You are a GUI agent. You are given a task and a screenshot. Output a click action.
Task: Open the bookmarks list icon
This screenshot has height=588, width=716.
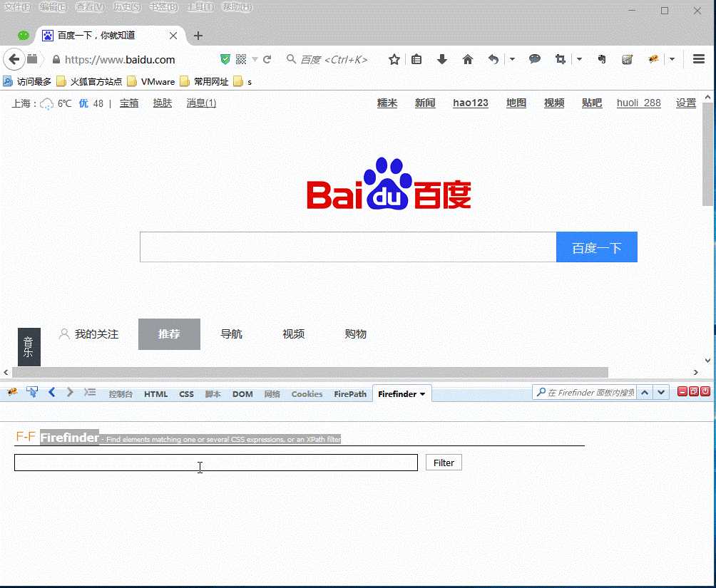point(416,59)
